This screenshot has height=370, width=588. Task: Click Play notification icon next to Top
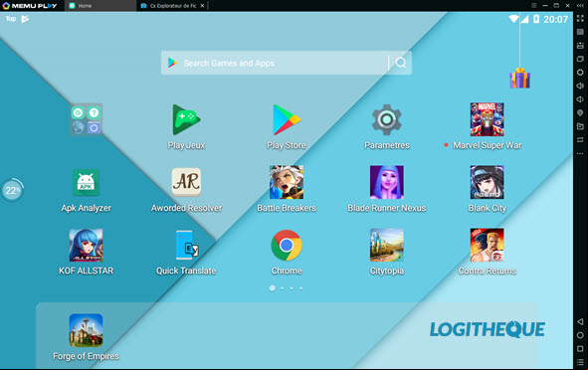(x=25, y=19)
